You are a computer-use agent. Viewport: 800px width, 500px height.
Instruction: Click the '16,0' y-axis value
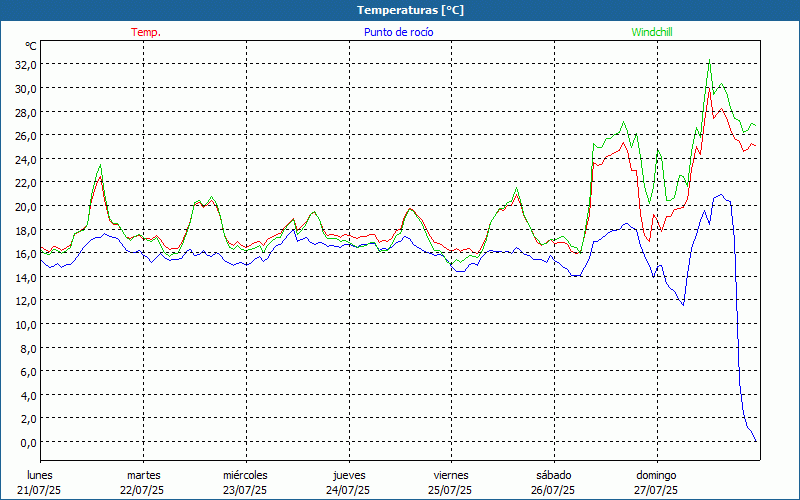point(26,254)
